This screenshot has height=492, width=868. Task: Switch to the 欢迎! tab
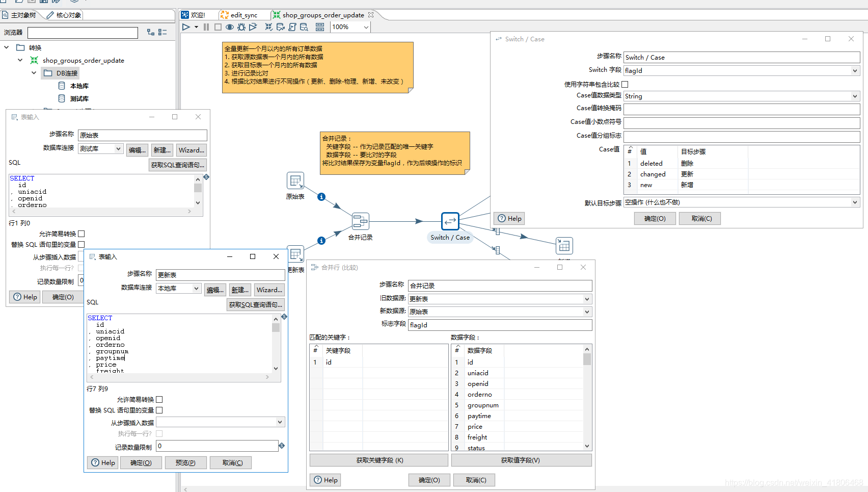pos(194,15)
